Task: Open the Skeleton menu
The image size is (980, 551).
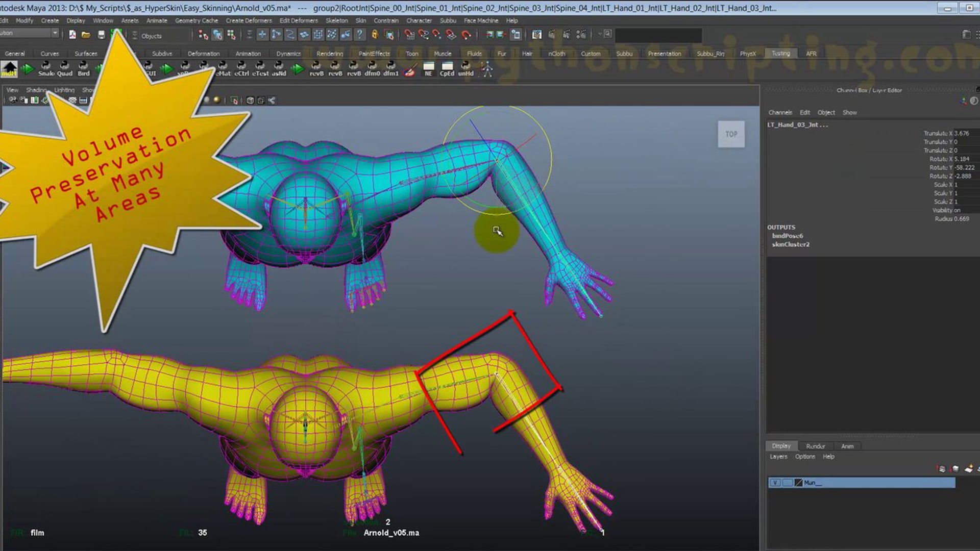Action: [336, 21]
